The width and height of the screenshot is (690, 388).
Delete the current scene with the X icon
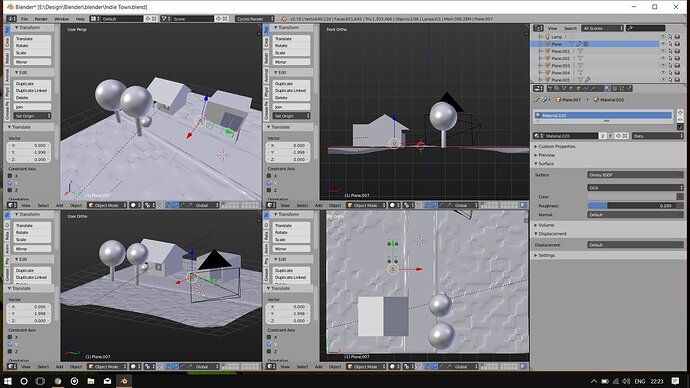(225, 19)
